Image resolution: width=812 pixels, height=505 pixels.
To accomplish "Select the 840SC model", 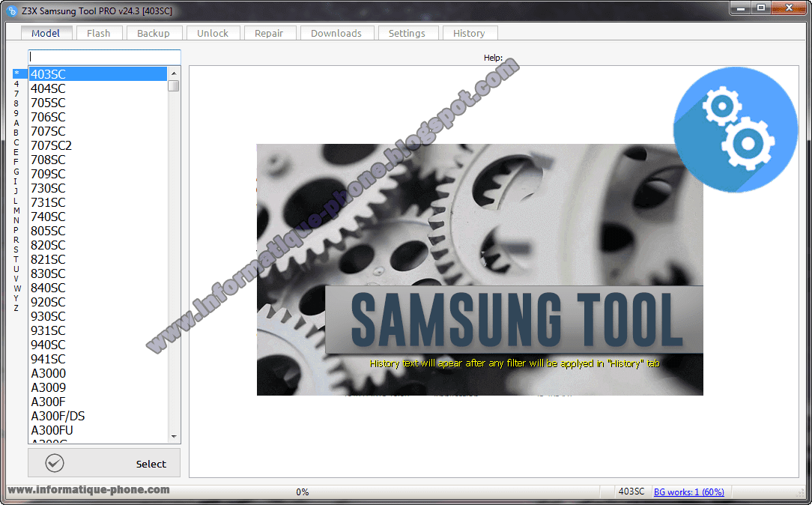I will click(x=98, y=288).
